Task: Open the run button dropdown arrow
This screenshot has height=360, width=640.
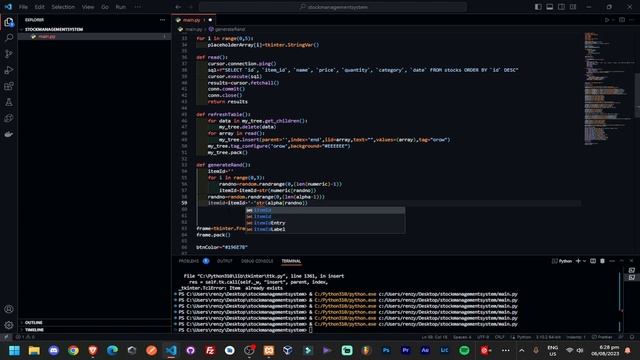Action: point(613,20)
